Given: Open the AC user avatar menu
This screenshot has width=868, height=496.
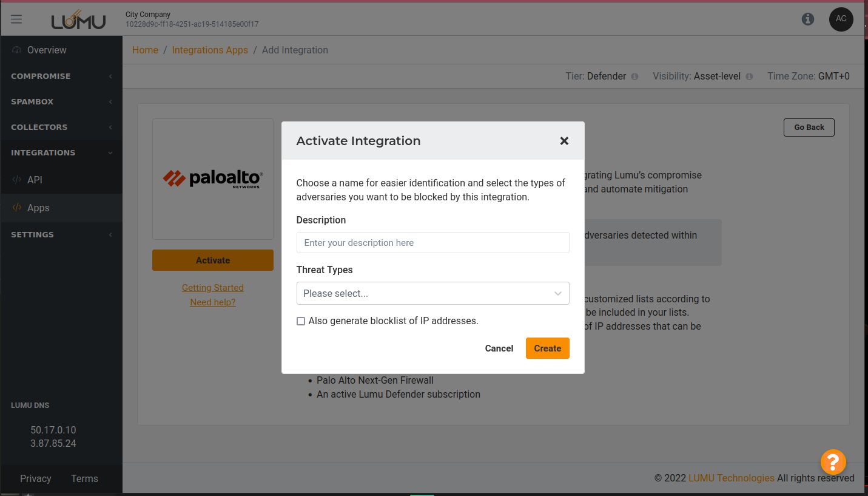Looking at the screenshot, I should pyautogui.click(x=841, y=19).
